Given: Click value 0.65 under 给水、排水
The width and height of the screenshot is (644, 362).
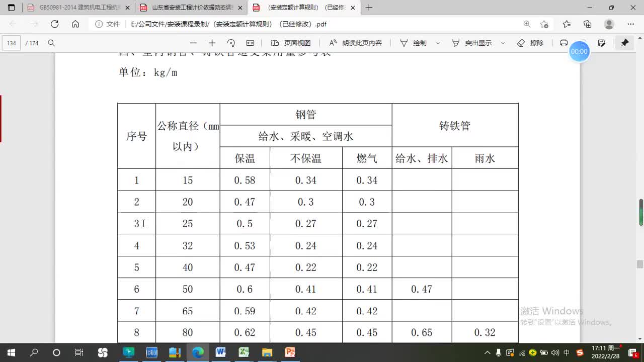Looking at the screenshot, I should (x=422, y=333).
